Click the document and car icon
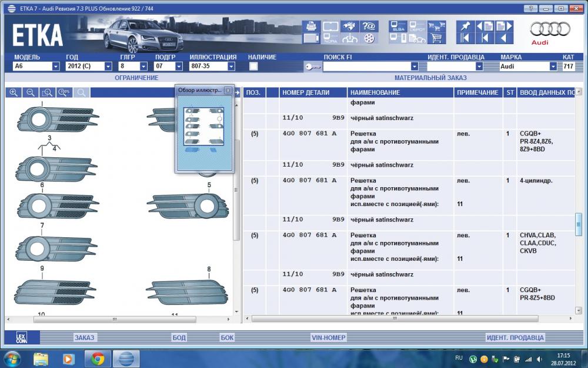 pos(417,38)
